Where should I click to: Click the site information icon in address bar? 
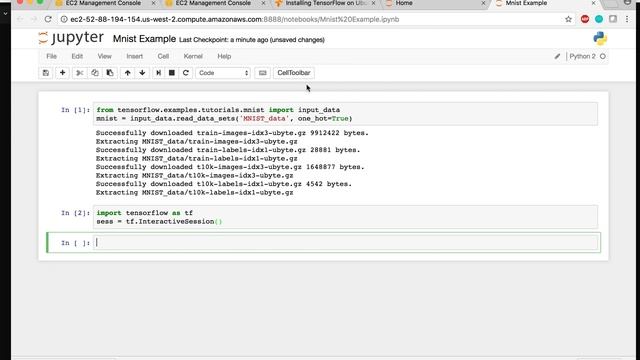pyautogui.click(x=64, y=19)
